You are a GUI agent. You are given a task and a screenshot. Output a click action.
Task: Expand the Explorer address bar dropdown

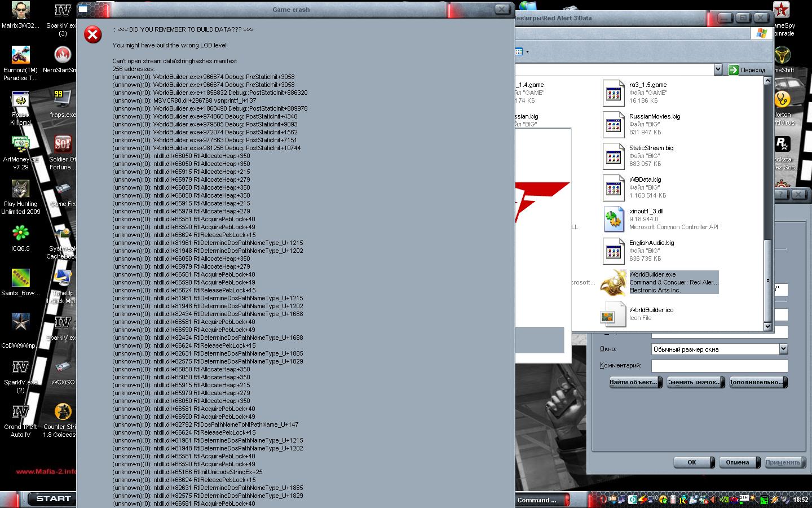click(x=718, y=69)
